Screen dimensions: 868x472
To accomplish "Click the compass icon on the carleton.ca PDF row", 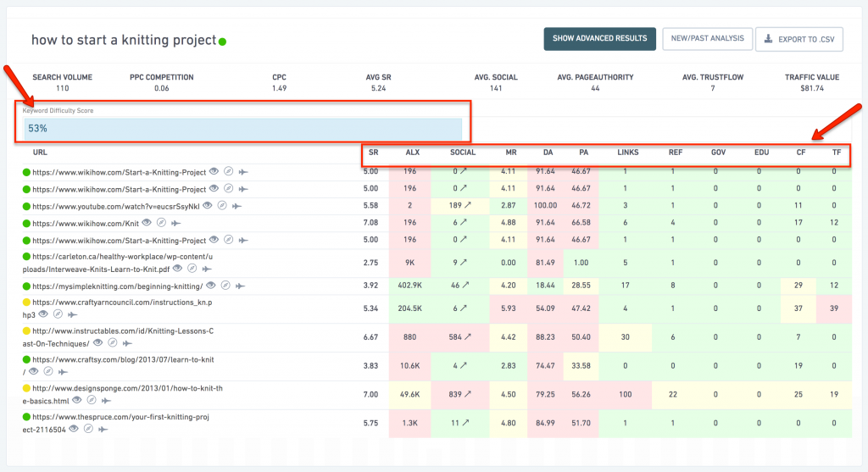I will (192, 269).
